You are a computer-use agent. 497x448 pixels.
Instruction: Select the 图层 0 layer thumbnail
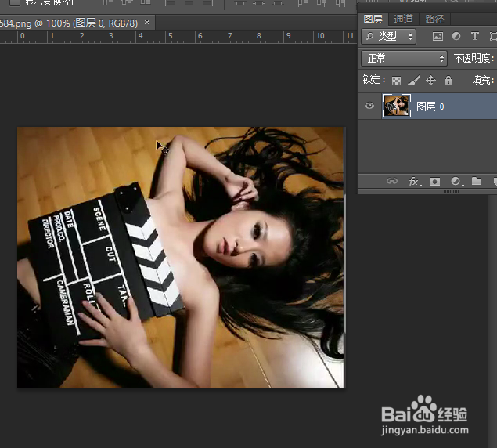[x=397, y=106]
